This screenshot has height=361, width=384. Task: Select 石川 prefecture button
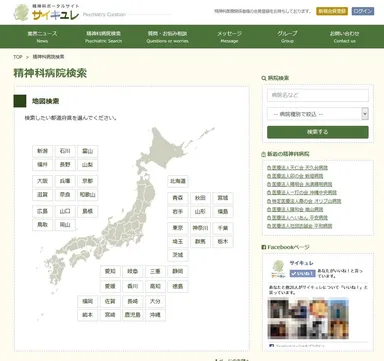pos(65,151)
